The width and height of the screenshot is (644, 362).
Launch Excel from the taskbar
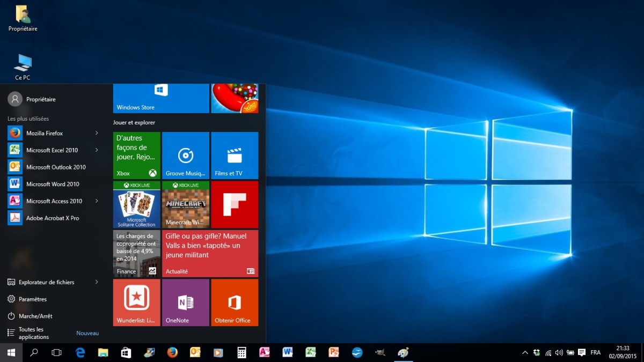click(311, 352)
